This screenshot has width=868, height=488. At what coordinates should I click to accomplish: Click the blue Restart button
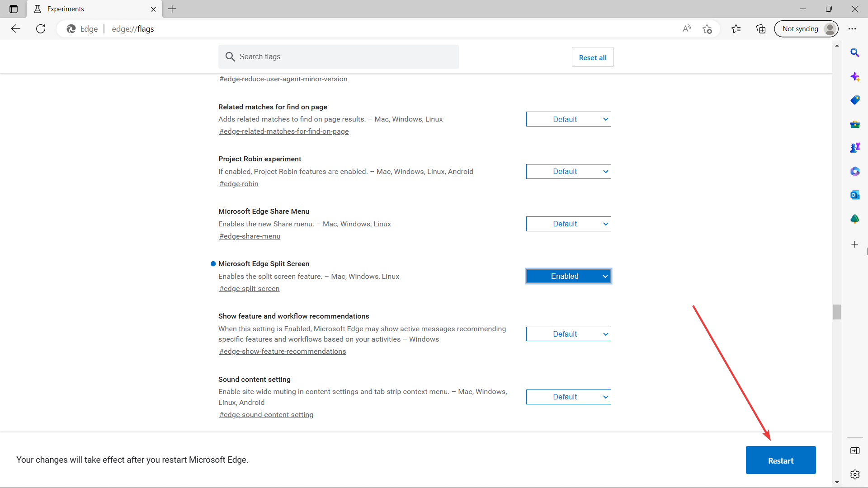click(x=780, y=460)
